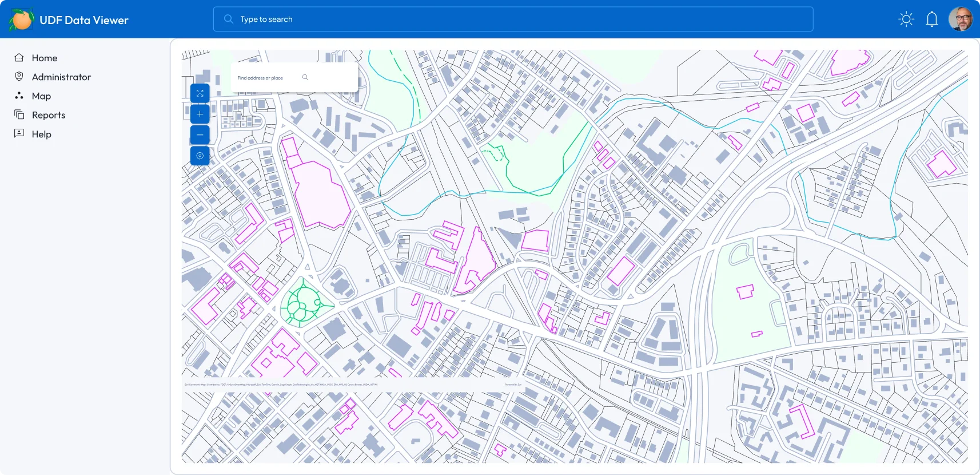Viewport: 980px width, 475px height.
Task: Click the UDF Data Viewer title
Action: click(84, 20)
